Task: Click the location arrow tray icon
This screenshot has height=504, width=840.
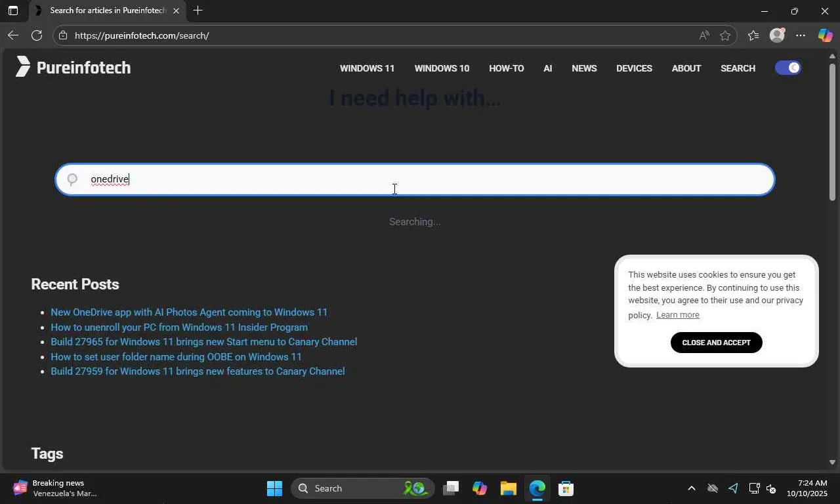Action: [x=733, y=488]
